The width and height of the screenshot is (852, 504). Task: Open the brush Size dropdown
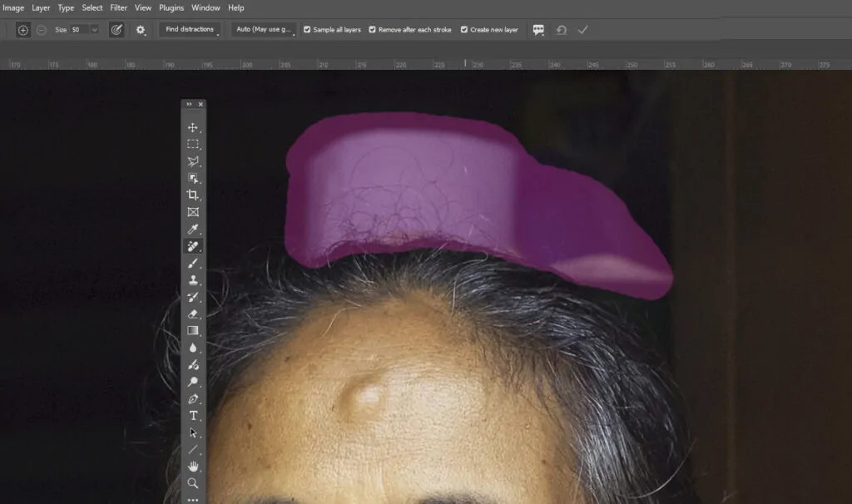coord(94,30)
